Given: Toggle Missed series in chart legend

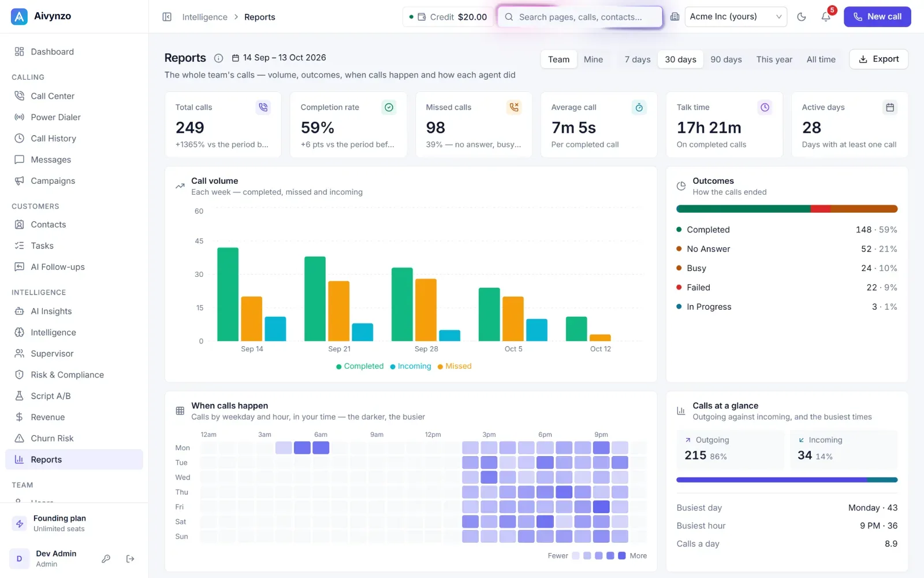Looking at the screenshot, I should click(x=454, y=366).
